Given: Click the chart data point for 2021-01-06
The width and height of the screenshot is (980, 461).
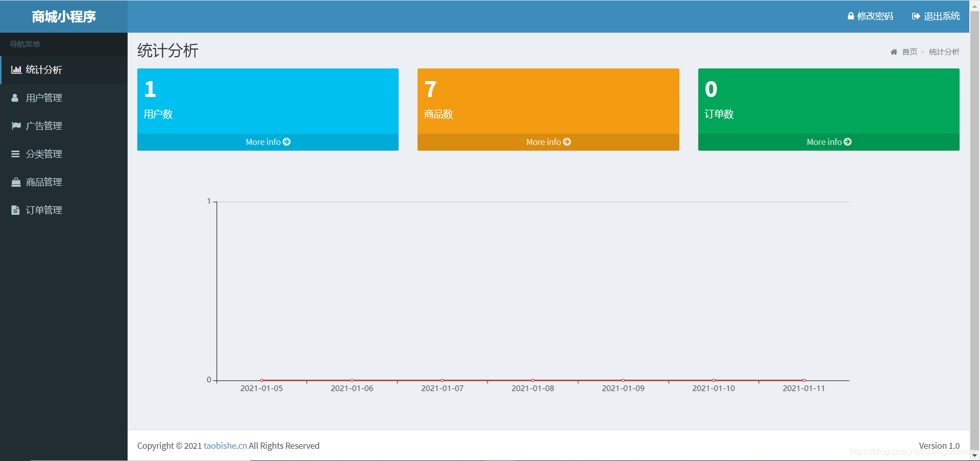Looking at the screenshot, I should pyautogui.click(x=352, y=380).
